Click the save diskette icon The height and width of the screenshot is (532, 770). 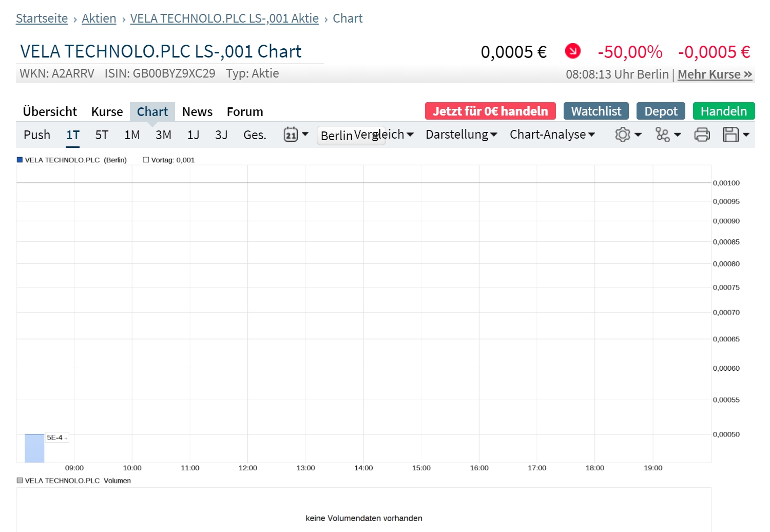(730, 135)
